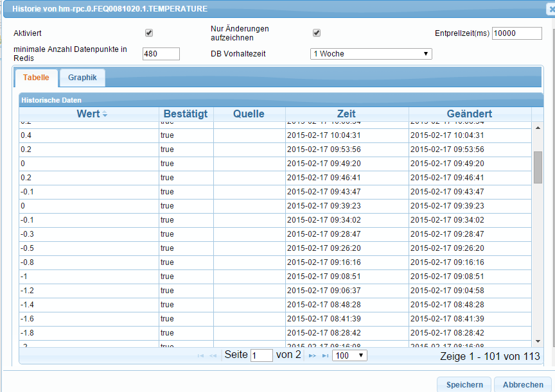Click the Seite page number field
The image size is (555, 392).
261,355
